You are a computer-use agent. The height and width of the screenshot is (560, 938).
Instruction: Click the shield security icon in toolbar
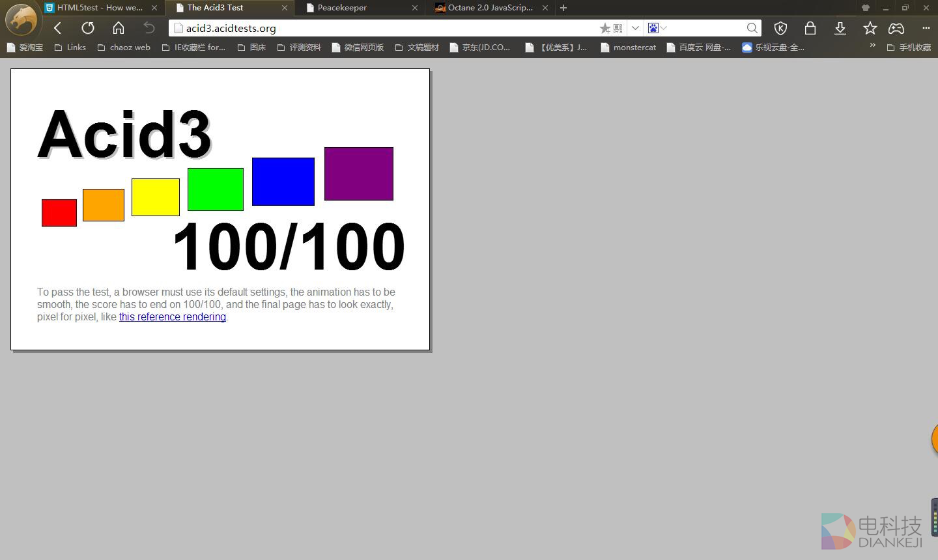click(780, 28)
